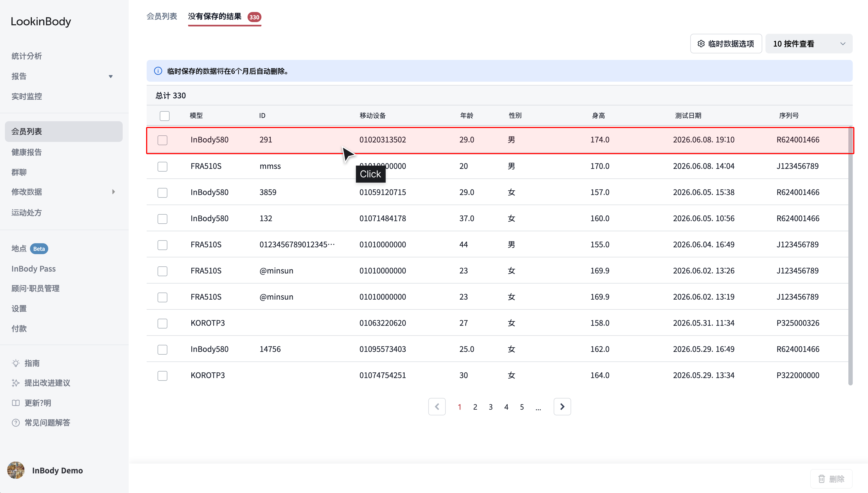868x493 pixels.
Task: Switch to the 会员列表 tab at top
Action: pyautogui.click(x=162, y=16)
